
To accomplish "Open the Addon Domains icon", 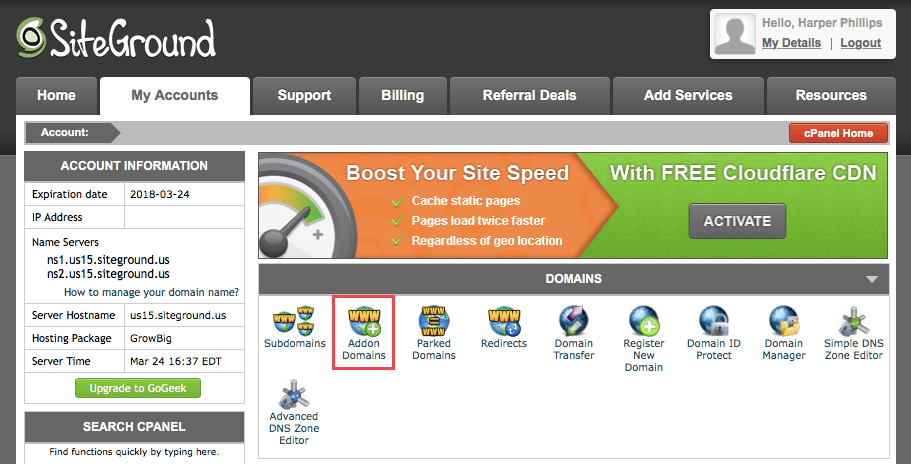I will point(364,321).
